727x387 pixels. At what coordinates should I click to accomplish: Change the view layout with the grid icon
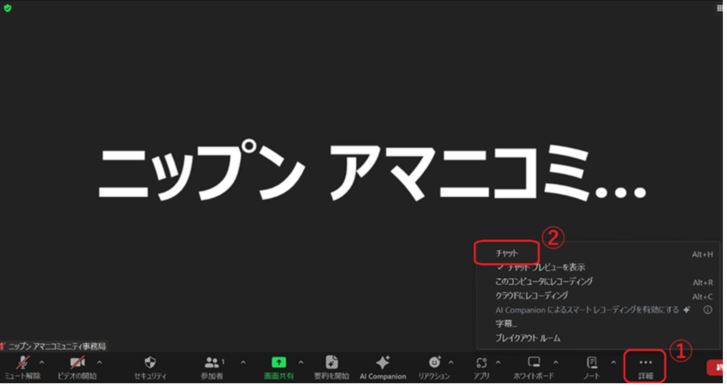pyautogui.click(x=719, y=8)
